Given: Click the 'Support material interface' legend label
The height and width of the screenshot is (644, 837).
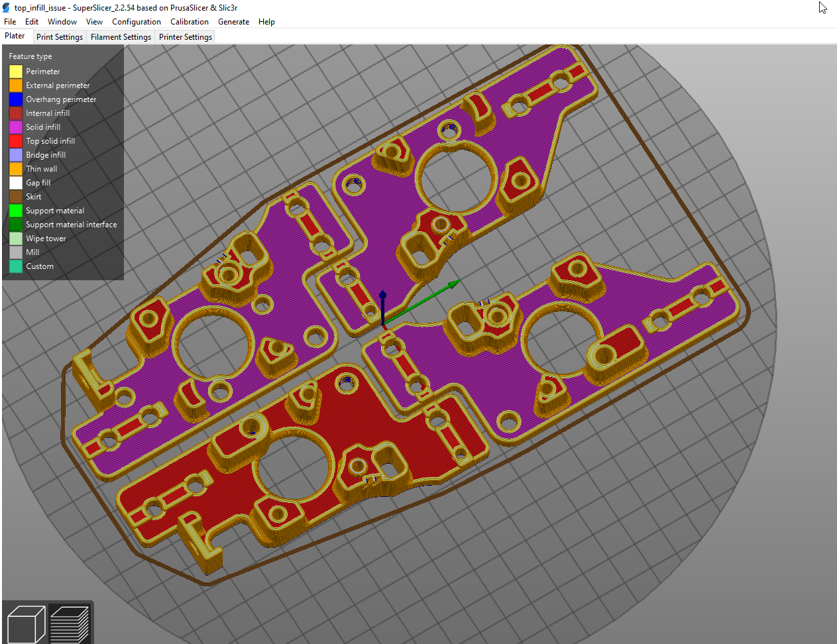Looking at the screenshot, I should coord(72,225).
